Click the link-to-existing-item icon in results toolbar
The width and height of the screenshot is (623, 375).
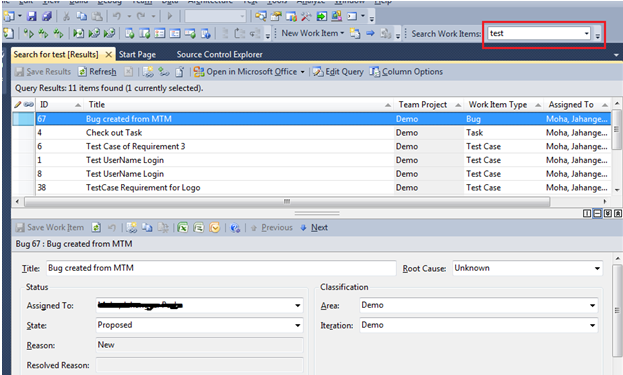pos(164,72)
